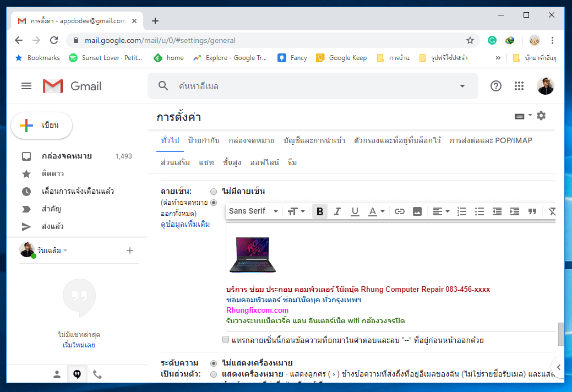Toggle underline in signature editor

pyautogui.click(x=355, y=211)
